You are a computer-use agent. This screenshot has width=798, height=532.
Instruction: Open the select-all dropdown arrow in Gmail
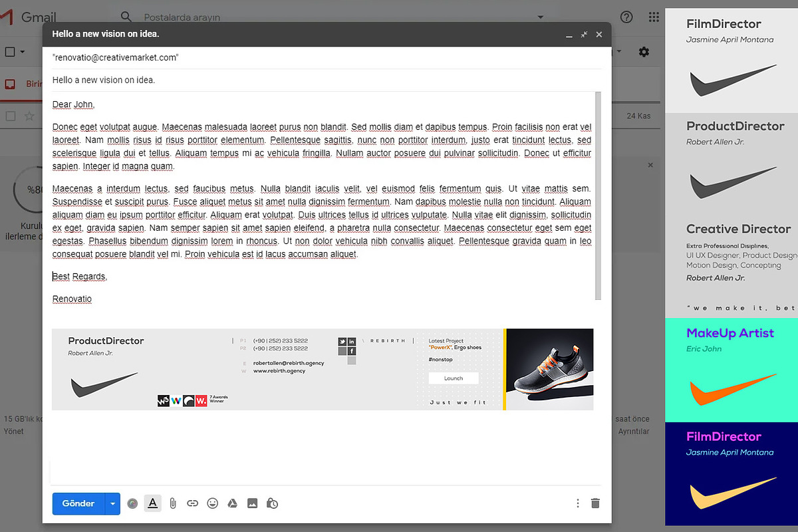[x=23, y=52]
